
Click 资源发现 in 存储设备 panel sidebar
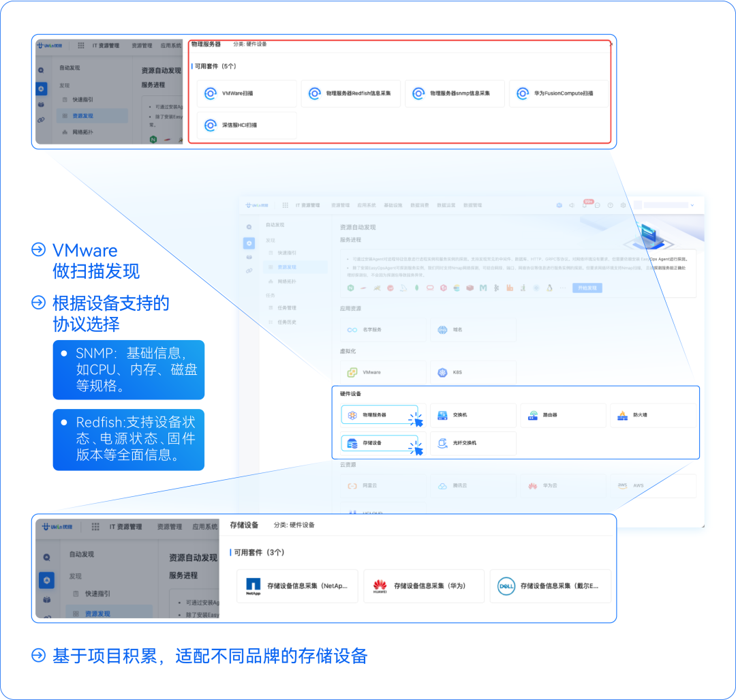click(97, 613)
